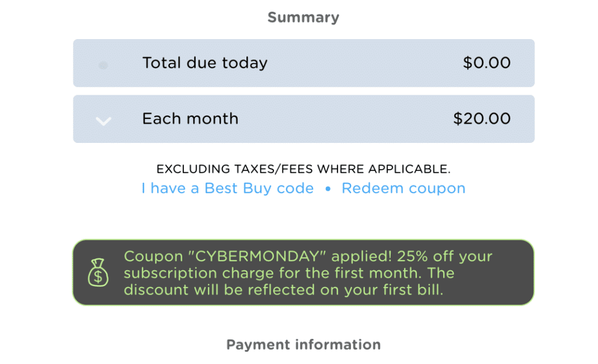Viewport: 598px width, 364px height.
Task: Click the word applied! in coupon banner
Action: [x=361, y=257]
